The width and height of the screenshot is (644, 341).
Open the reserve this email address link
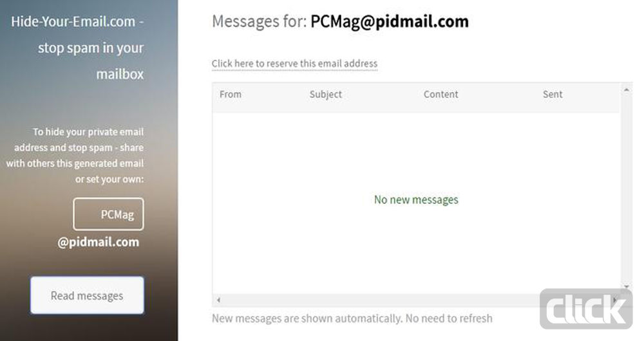[294, 64]
